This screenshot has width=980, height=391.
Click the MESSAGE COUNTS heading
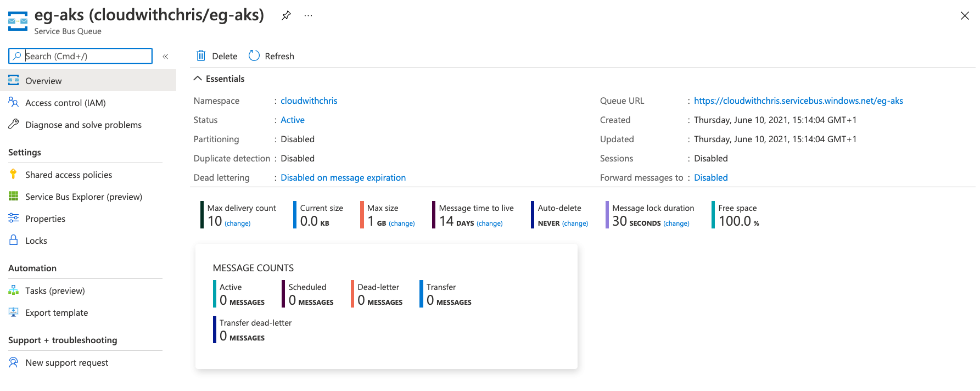[253, 268]
